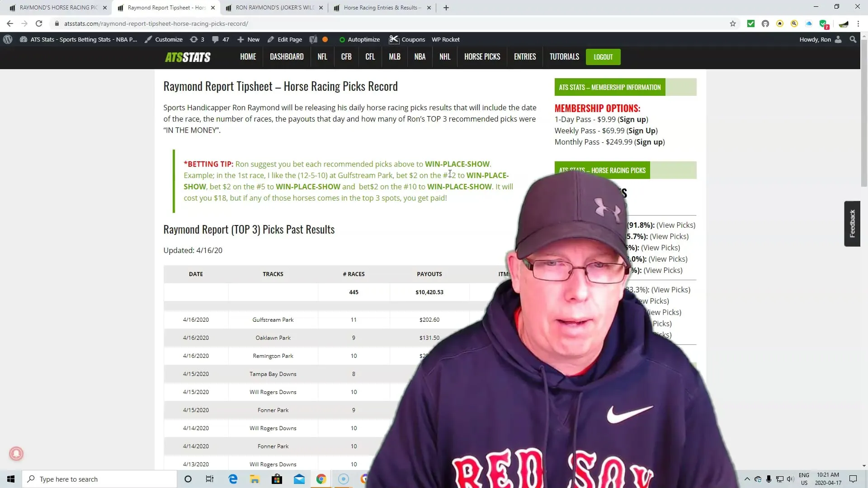Screen dimensions: 868x488
Task: Open TUTORIALS in the navigation
Action: point(564,57)
